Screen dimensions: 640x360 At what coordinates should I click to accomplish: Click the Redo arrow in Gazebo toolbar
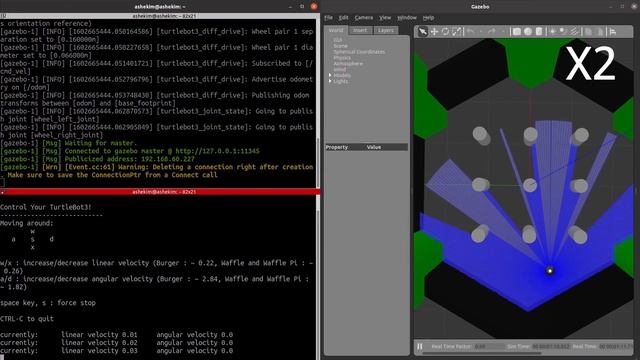492,31
